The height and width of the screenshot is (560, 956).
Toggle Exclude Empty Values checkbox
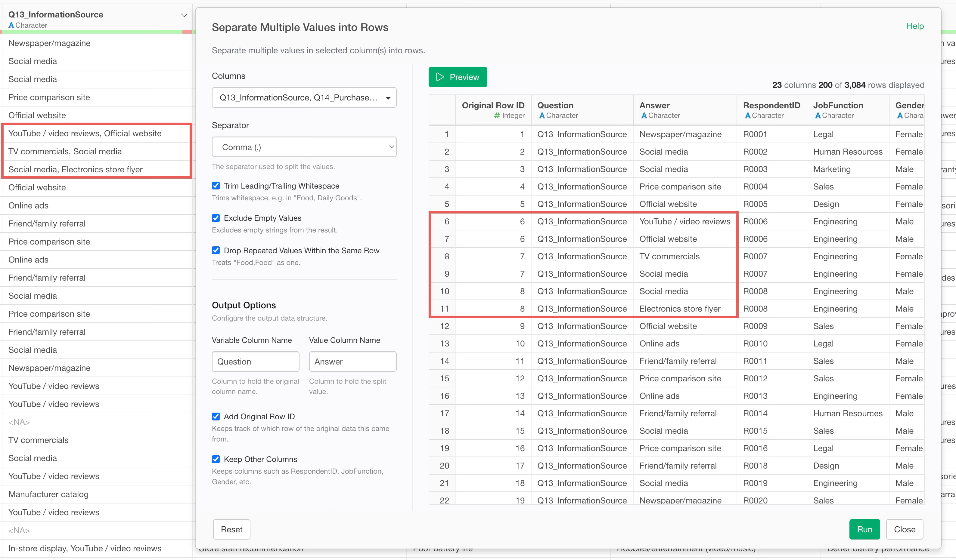tap(216, 218)
